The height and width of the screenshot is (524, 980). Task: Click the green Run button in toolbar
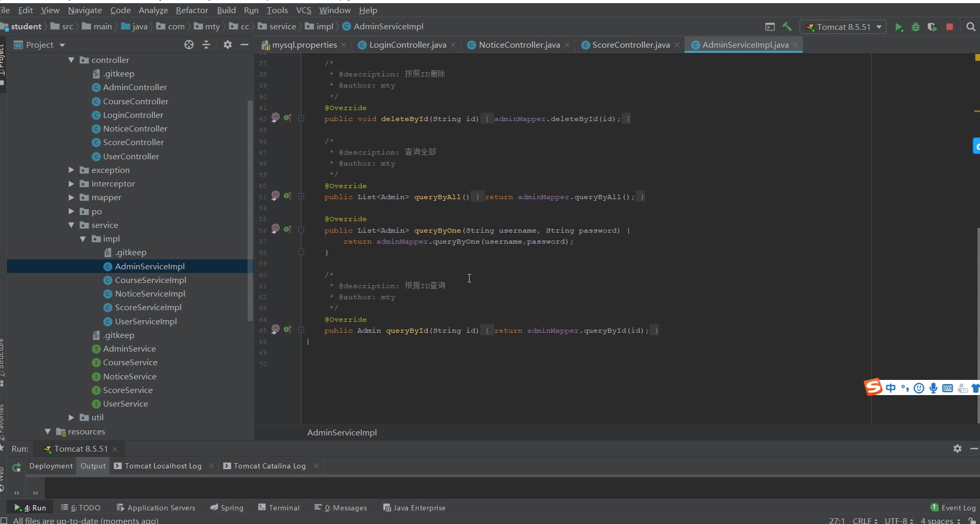pyautogui.click(x=899, y=27)
